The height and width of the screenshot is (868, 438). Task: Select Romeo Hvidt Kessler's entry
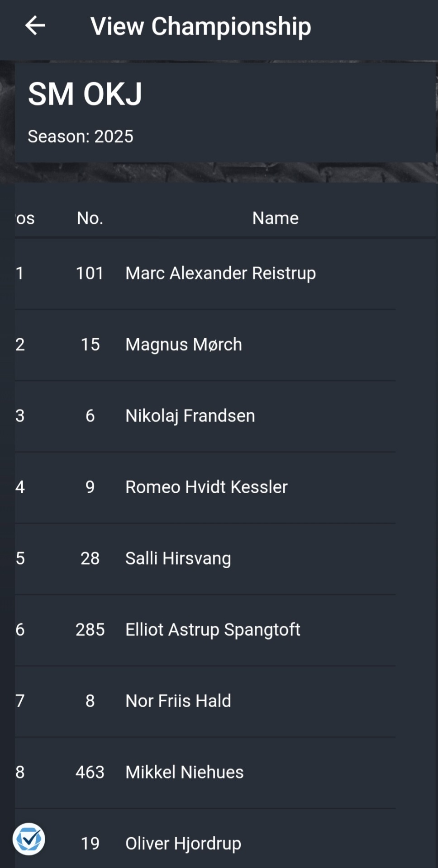pos(206,487)
